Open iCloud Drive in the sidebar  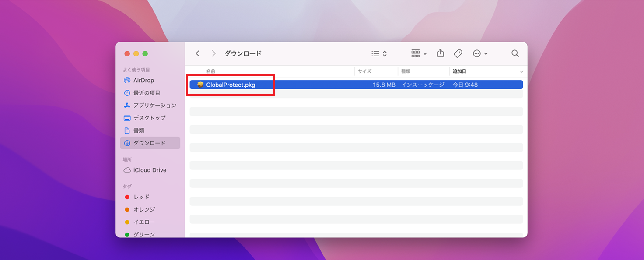[x=150, y=170]
